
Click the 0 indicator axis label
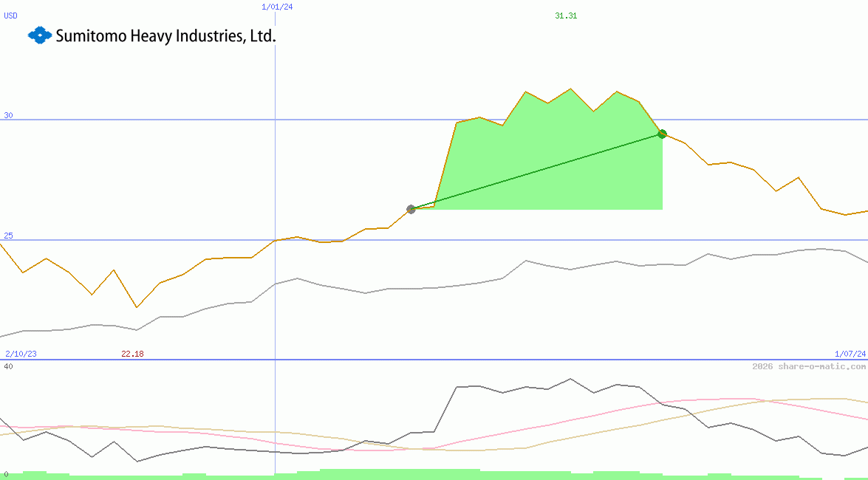(6, 475)
